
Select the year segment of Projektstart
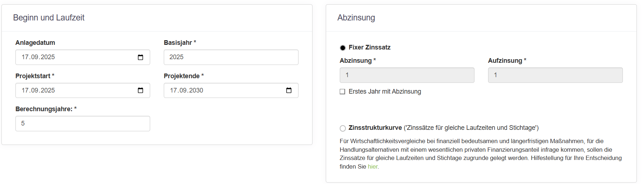48,90
